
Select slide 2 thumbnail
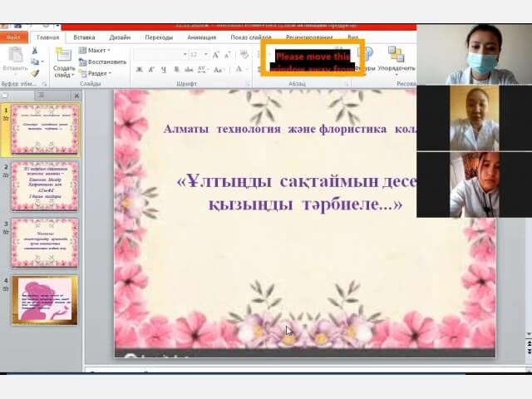[x=44, y=186]
